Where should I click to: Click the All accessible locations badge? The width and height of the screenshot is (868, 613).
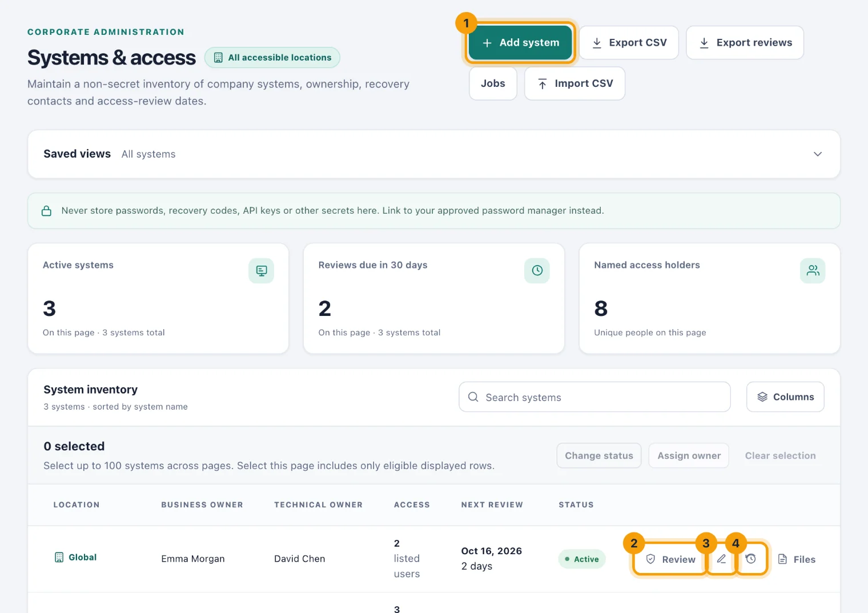click(x=272, y=58)
